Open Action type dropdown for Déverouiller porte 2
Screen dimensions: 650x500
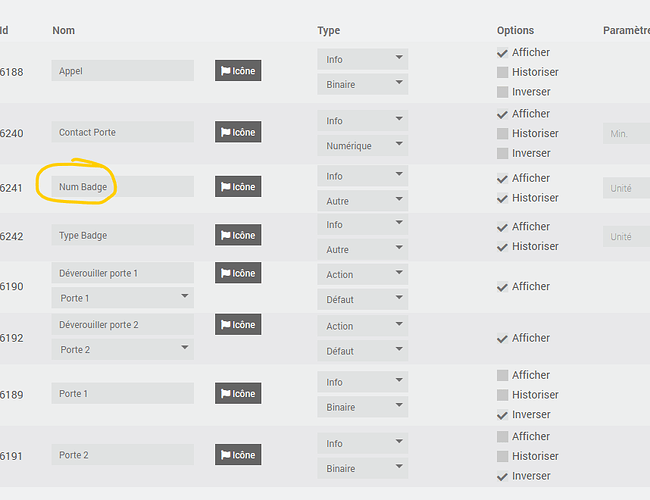[363, 326]
